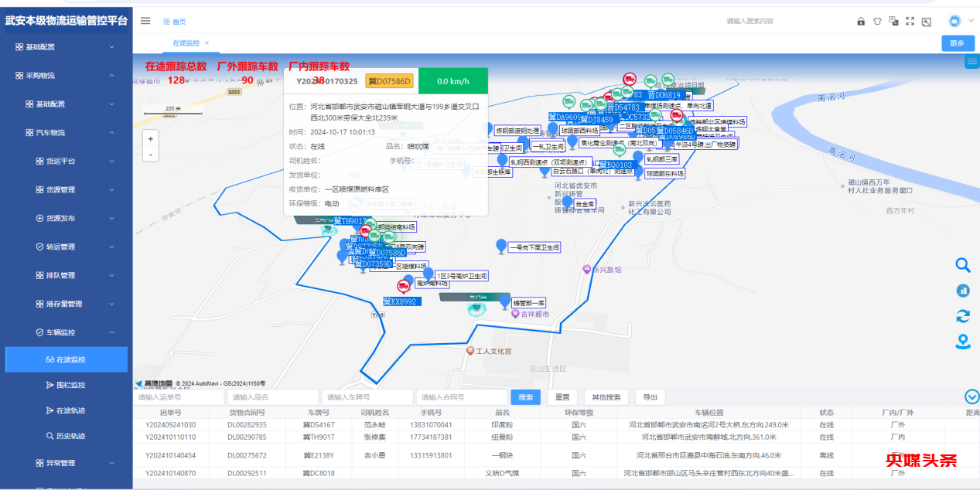Toggle fullscreen mode icon
This screenshot has height=490, width=980.
tap(910, 22)
